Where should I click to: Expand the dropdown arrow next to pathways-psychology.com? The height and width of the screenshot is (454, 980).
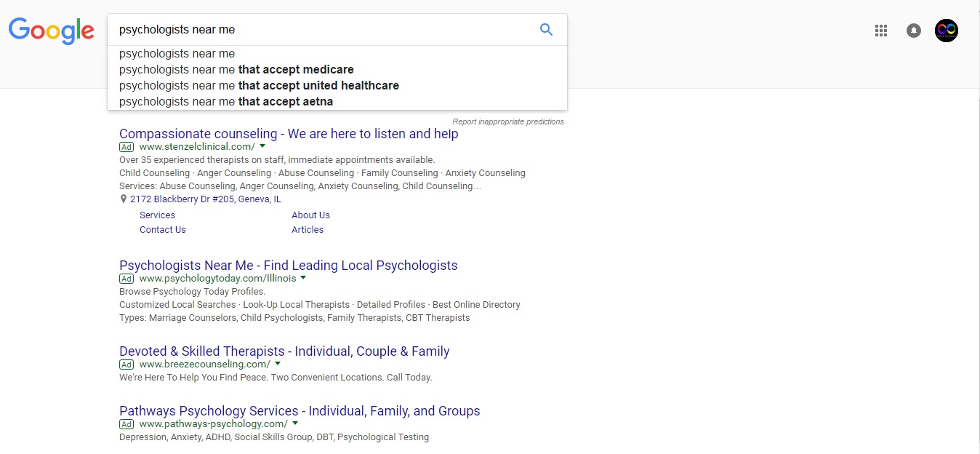(295, 423)
